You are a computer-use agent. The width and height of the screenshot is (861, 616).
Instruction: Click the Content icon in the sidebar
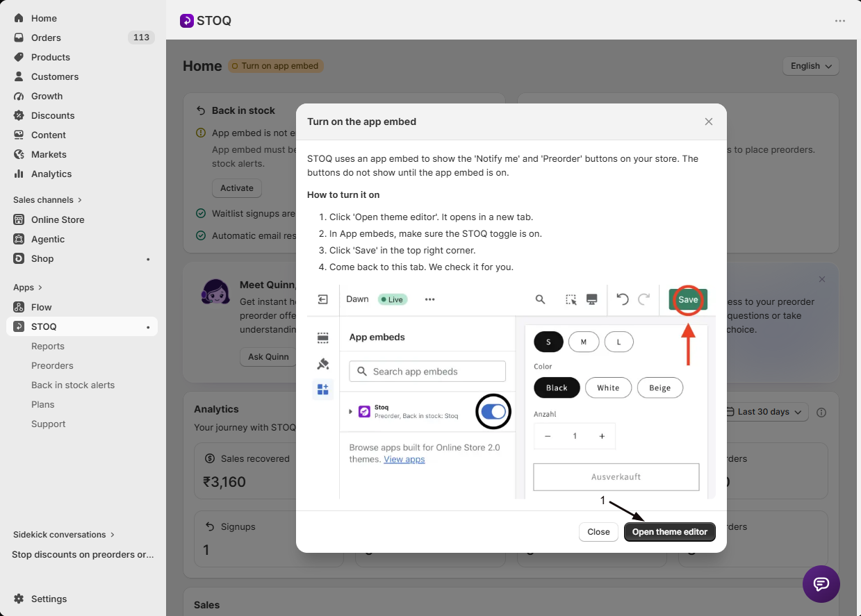click(x=19, y=135)
